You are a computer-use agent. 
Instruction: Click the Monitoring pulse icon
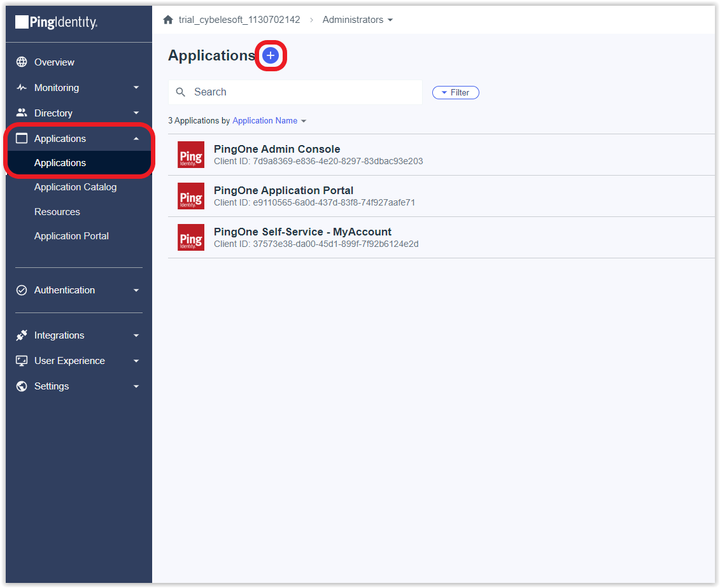point(22,87)
